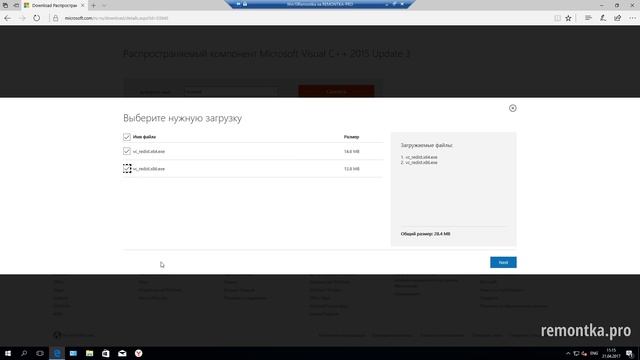Click the vc_redist.x86.exe file name
The image size is (640, 360).
pos(149,169)
